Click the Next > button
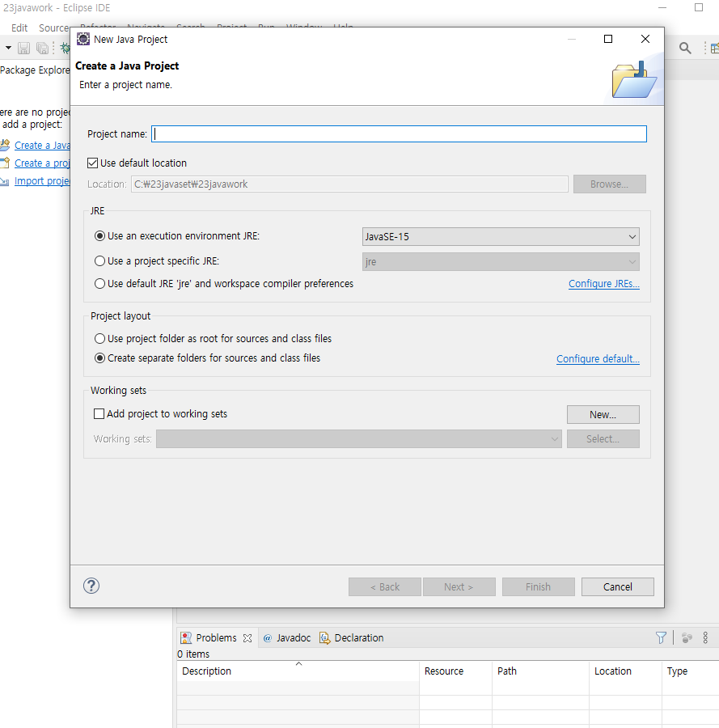719x728 pixels. pyautogui.click(x=459, y=587)
